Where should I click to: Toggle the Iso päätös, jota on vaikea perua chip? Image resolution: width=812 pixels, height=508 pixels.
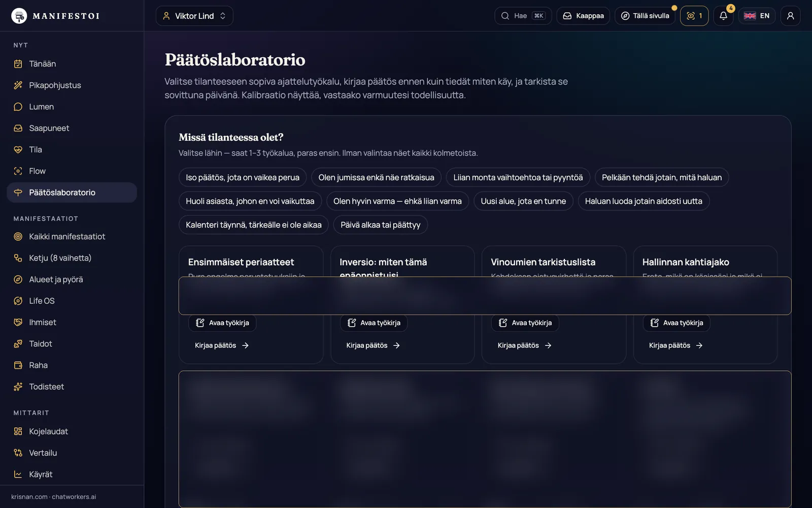point(243,177)
